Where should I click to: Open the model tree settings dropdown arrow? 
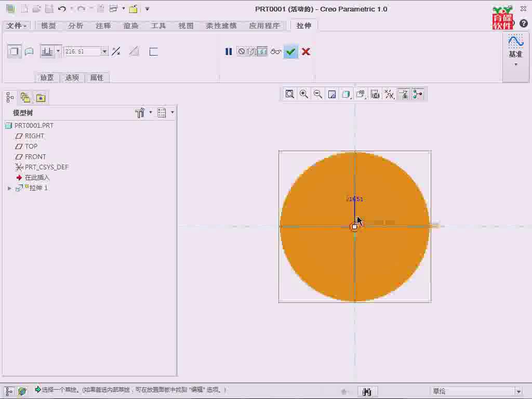[151, 112]
